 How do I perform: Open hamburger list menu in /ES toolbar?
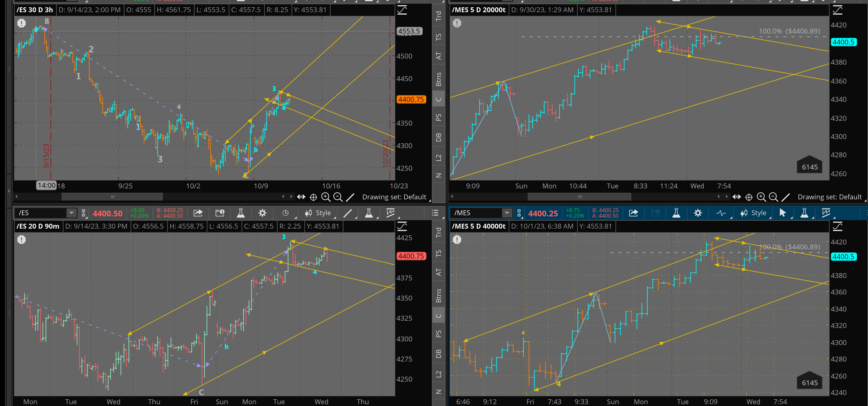click(x=435, y=213)
